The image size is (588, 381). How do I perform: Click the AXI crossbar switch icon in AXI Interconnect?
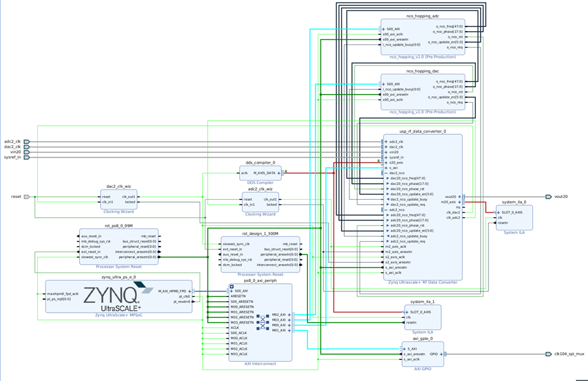click(x=263, y=322)
